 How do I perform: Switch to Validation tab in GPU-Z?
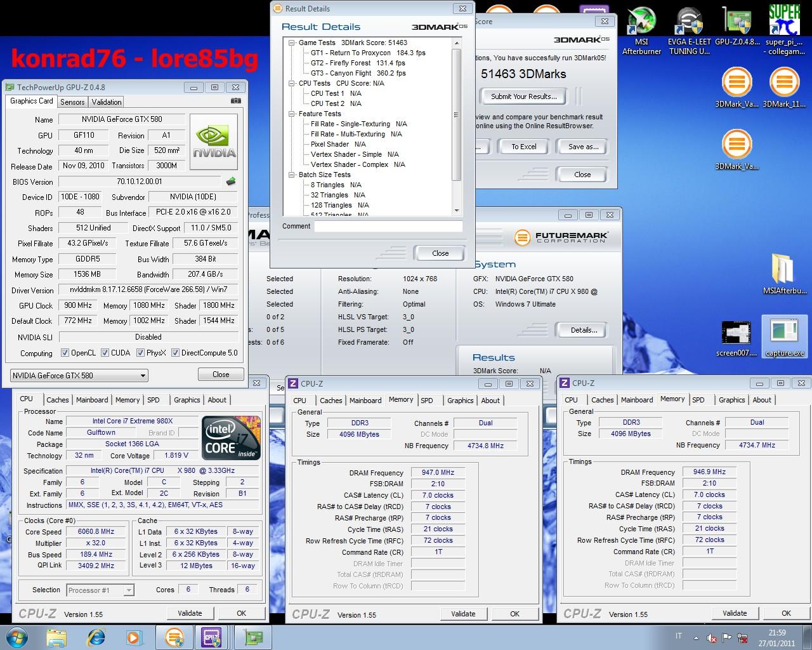pos(107,102)
